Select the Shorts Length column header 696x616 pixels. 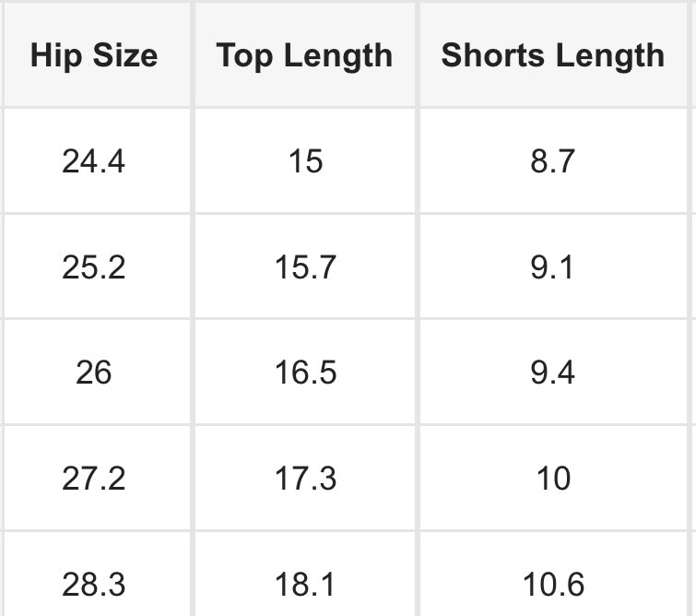[x=553, y=55]
